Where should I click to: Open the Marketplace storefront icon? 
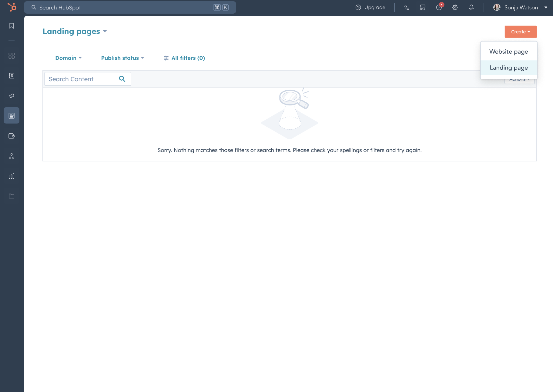423,8
